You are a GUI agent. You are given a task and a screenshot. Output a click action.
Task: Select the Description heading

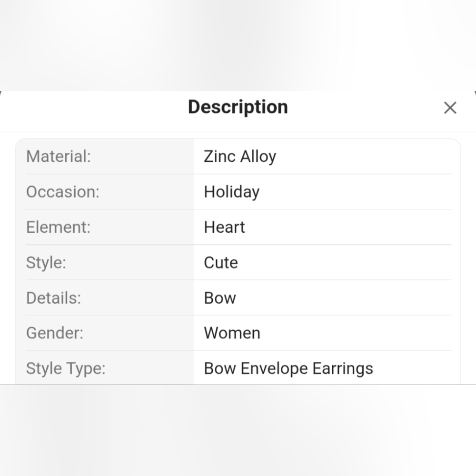point(238,107)
